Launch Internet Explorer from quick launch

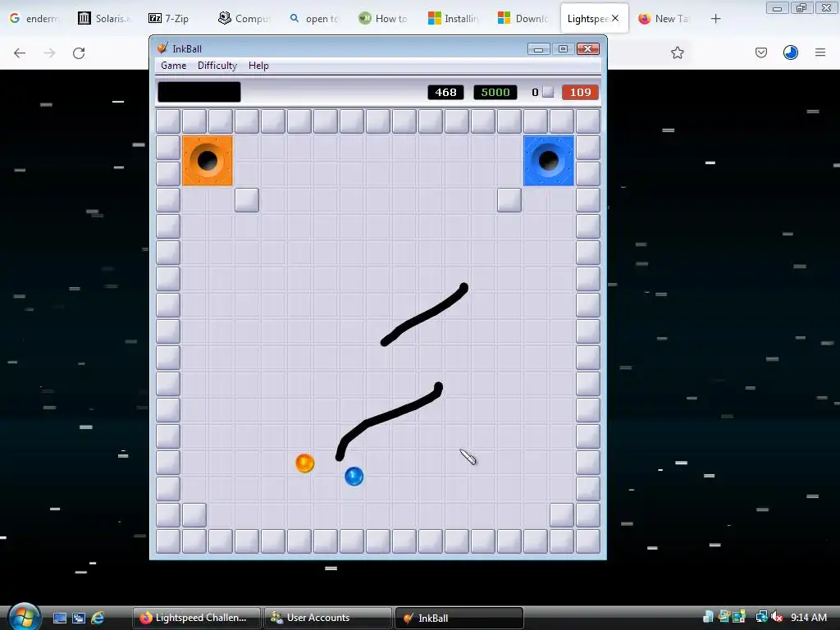click(x=98, y=618)
